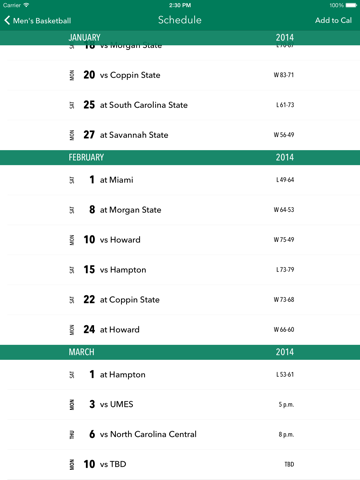This screenshot has height=480, width=360.
Task: Tap the battery icon in status bar
Action: coord(351,5)
